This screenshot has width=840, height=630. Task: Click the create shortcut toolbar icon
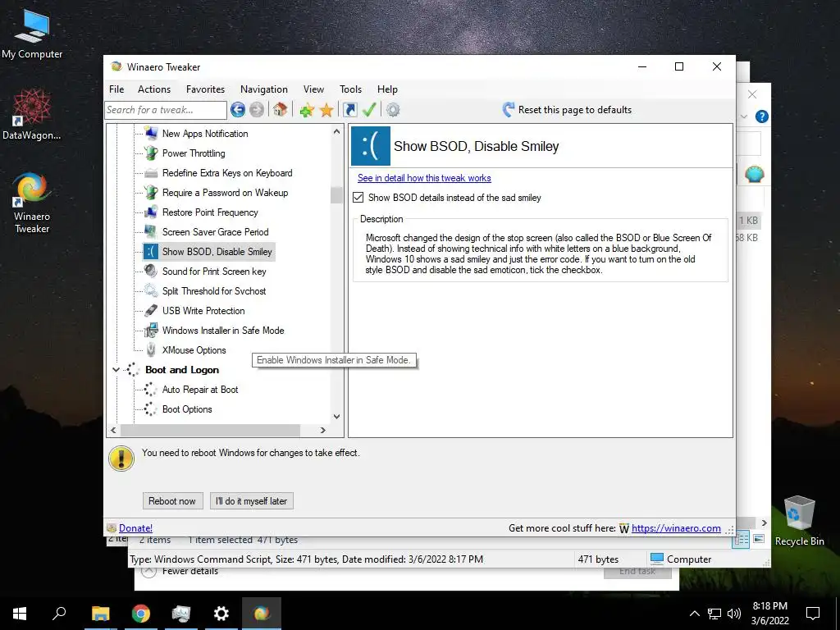pos(349,110)
